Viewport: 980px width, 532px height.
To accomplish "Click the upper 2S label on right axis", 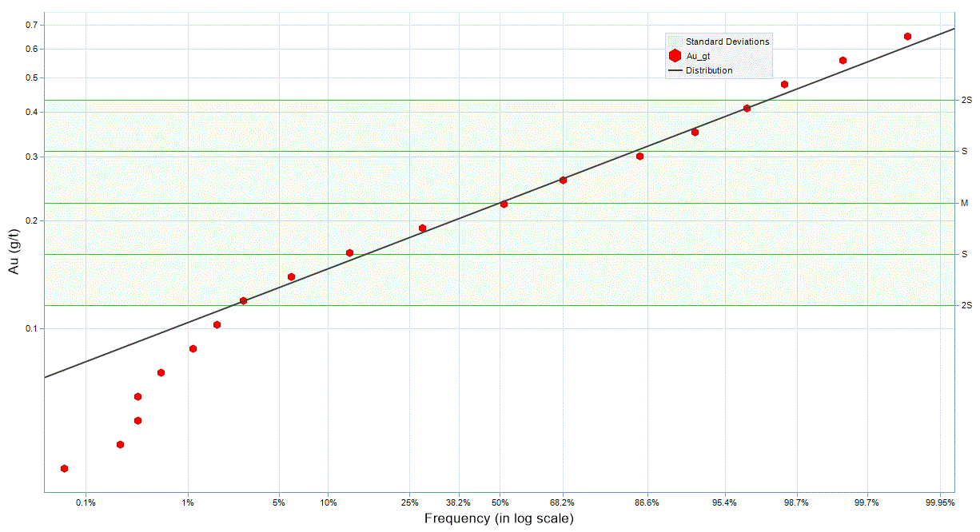I will point(966,101).
